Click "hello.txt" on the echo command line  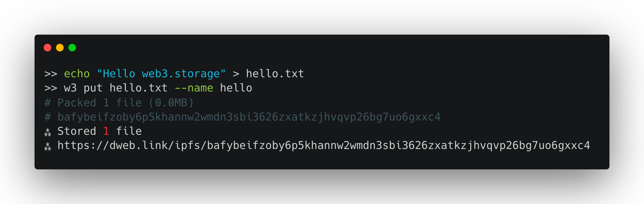275,74
